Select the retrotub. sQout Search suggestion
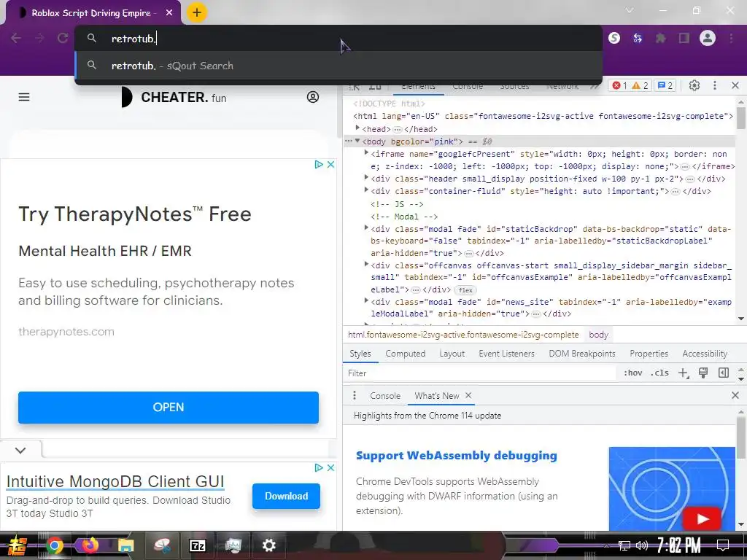 (x=338, y=66)
